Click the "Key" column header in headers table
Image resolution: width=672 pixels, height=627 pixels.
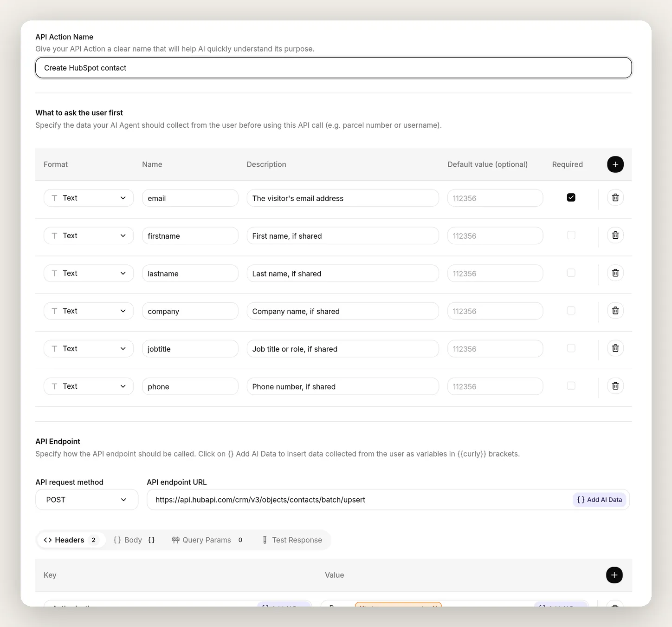point(50,575)
